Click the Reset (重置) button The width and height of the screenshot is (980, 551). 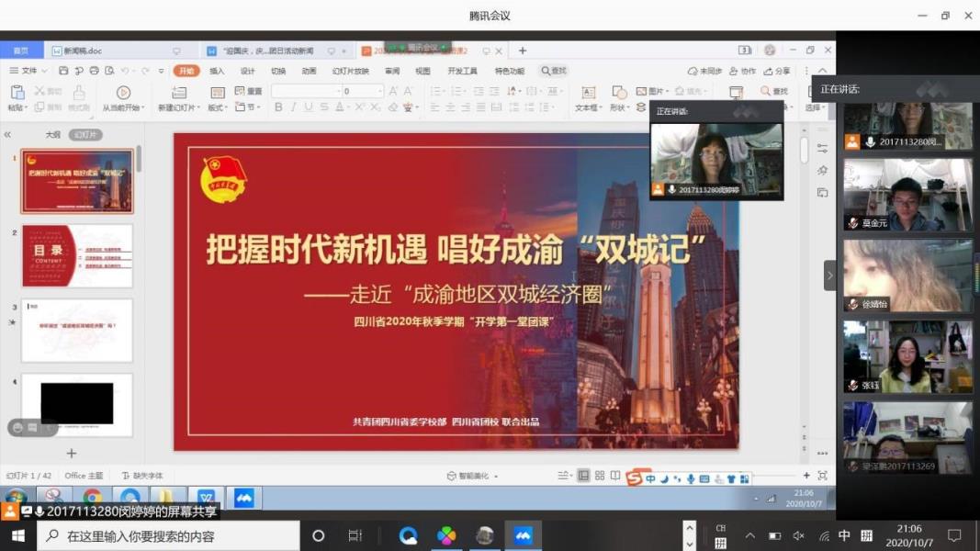click(249, 91)
